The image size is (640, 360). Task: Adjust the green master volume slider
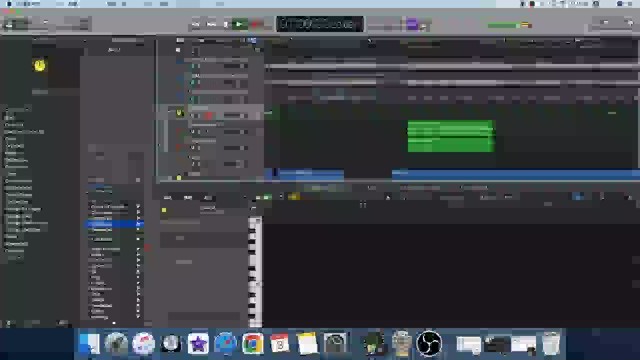pos(510,25)
